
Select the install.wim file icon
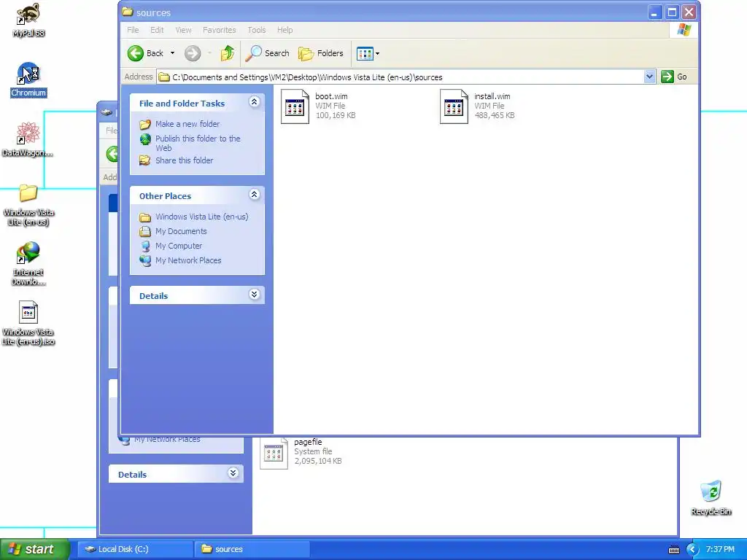tap(454, 106)
